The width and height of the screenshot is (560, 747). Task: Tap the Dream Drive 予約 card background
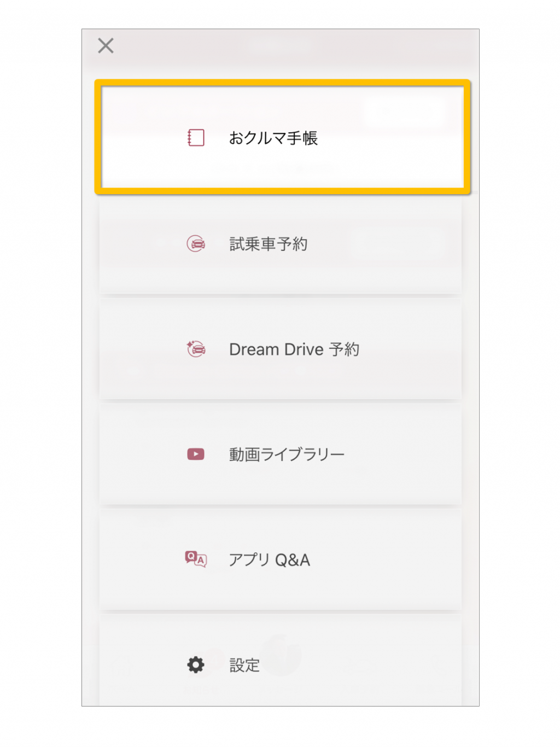pyautogui.click(x=280, y=349)
